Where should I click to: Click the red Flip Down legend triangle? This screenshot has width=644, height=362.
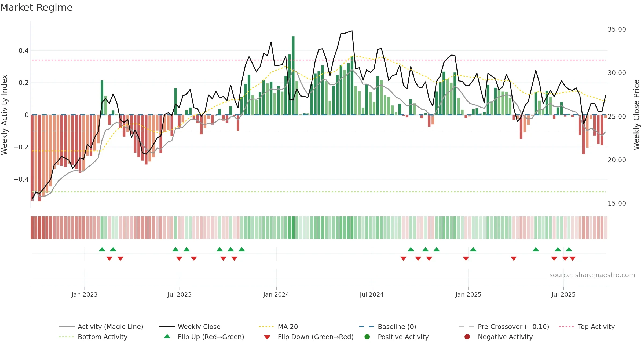click(x=267, y=337)
